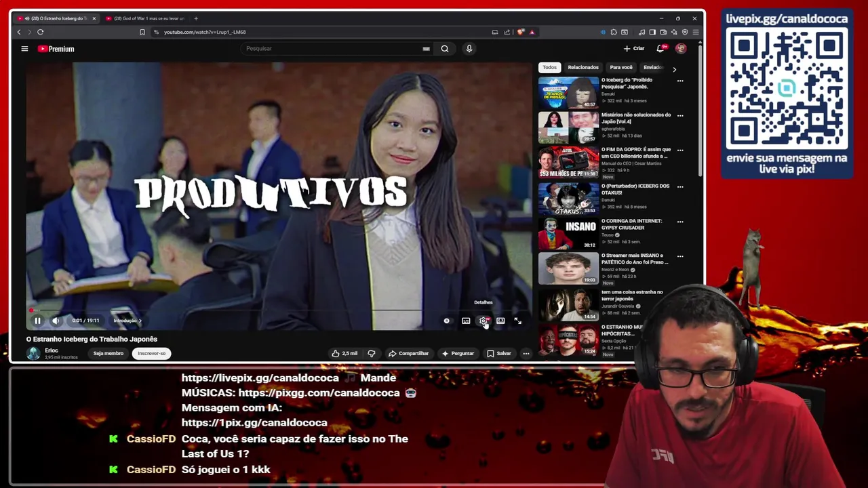The height and width of the screenshot is (488, 868).
Task: Click the 'Seja membro' button
Action: point(108,353)
